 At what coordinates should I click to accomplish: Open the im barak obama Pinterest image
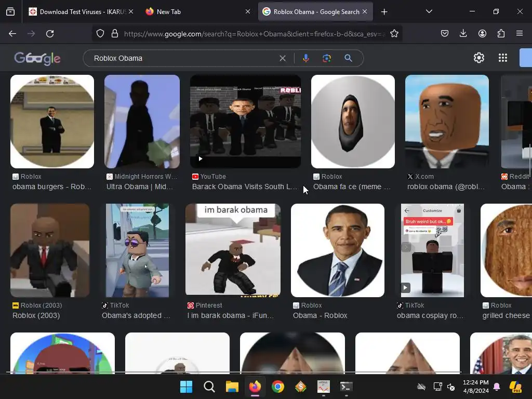coord(233,249)
